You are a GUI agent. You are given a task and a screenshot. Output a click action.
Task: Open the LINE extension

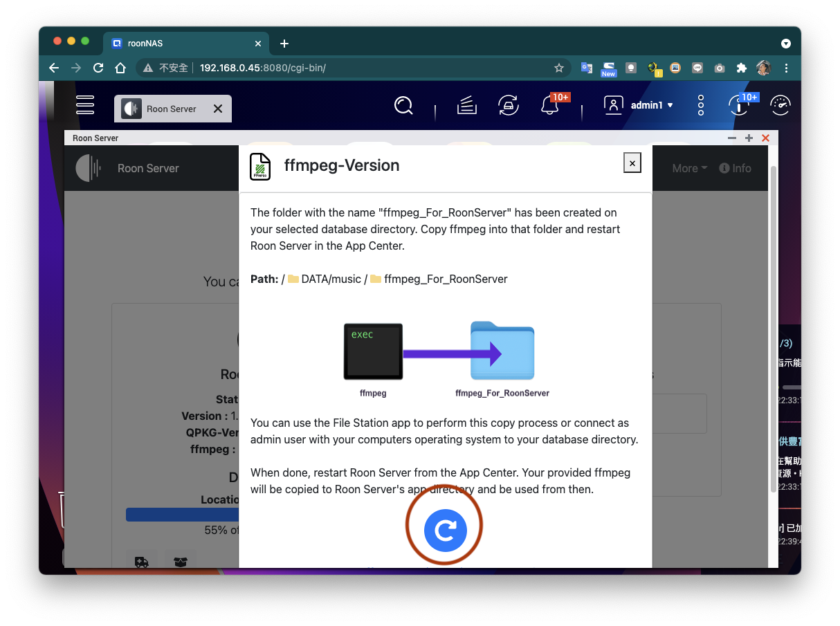(x=697, y=68)
